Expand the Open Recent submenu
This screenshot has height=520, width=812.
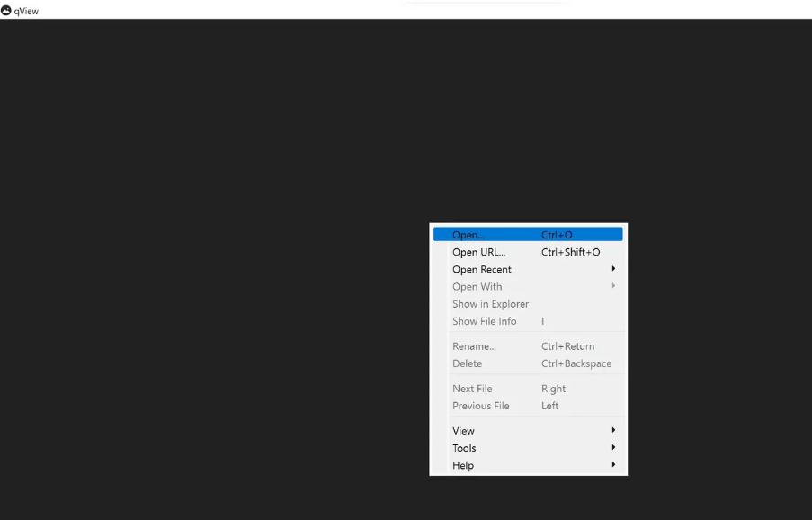point(528,269)
